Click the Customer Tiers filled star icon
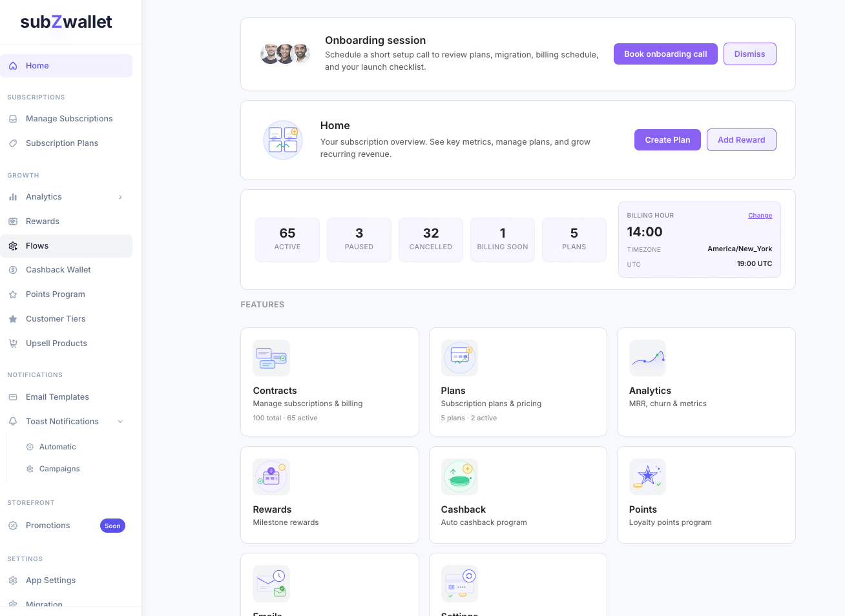845x616 pixels. coord(13,319)
